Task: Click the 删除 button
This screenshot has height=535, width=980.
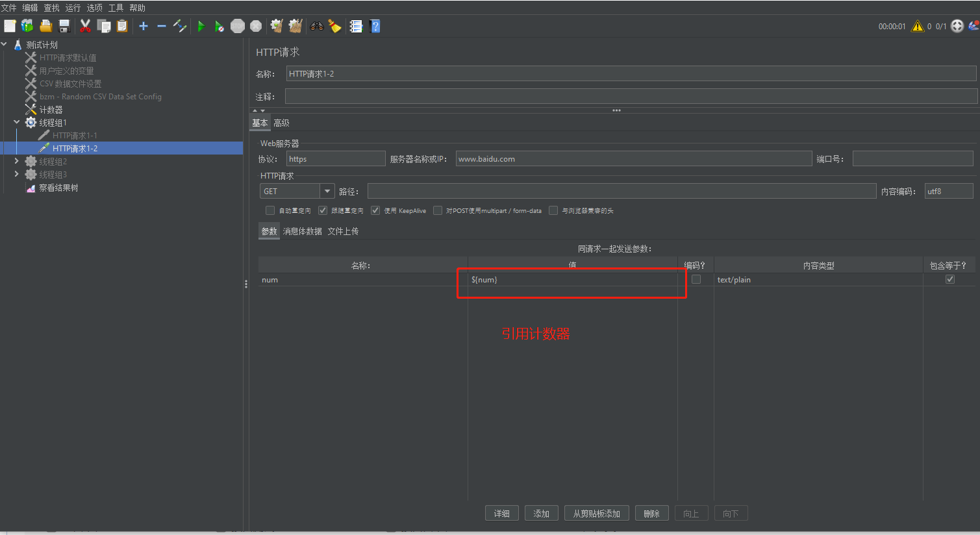Action: coord(652,514)
